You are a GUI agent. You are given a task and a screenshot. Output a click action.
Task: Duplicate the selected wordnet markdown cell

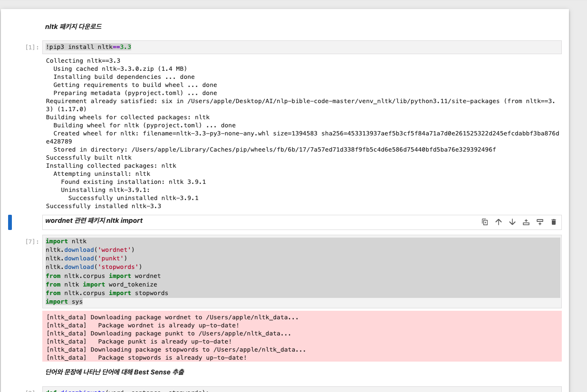click(485, 222)
